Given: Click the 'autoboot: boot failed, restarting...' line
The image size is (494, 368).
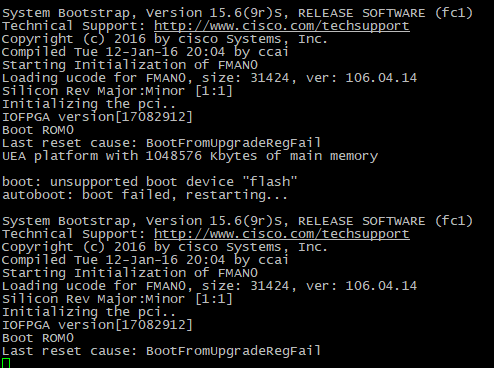Looking at the screenshot, I should tap(145, 195).
